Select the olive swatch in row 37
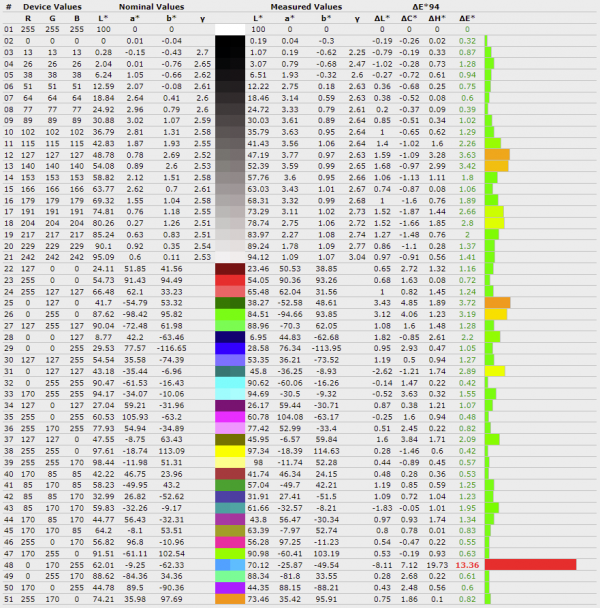Image resolution: width=600 pixels, height=608 pixels. click(x=230, y=439)
